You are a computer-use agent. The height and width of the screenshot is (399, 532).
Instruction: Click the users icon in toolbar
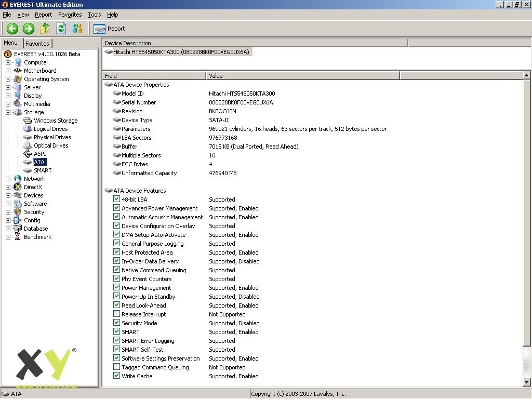click(77, 29)
